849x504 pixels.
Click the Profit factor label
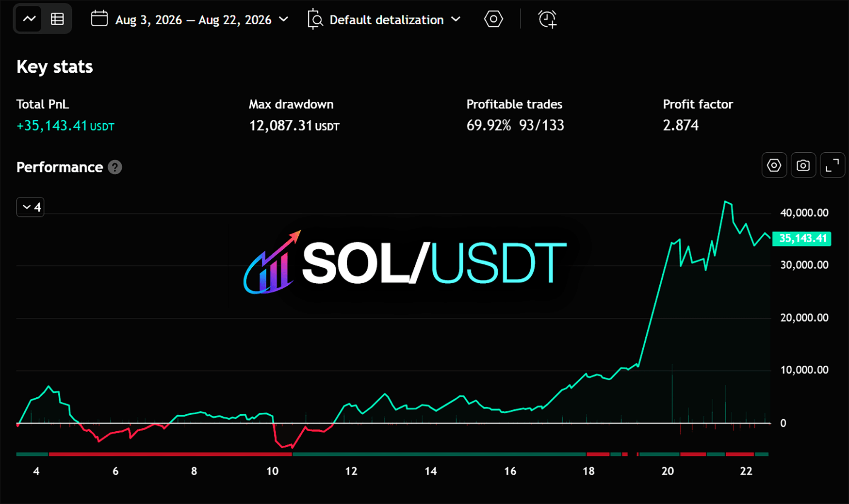click(x=698, y=104)
